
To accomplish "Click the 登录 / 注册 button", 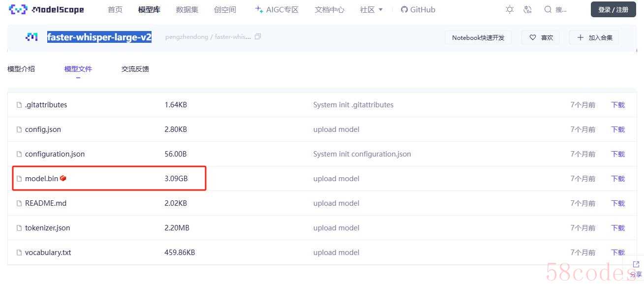I will point(613,9).
